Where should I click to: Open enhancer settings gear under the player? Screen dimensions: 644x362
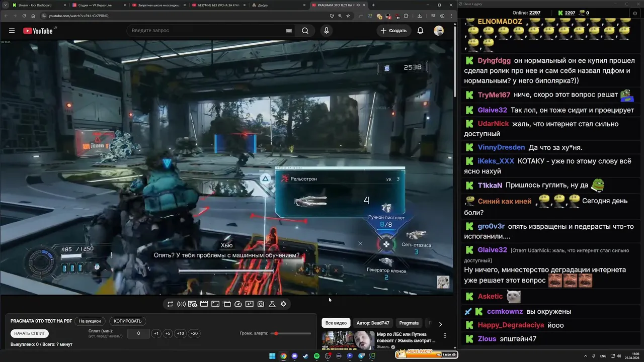click(x=283, y=304)
